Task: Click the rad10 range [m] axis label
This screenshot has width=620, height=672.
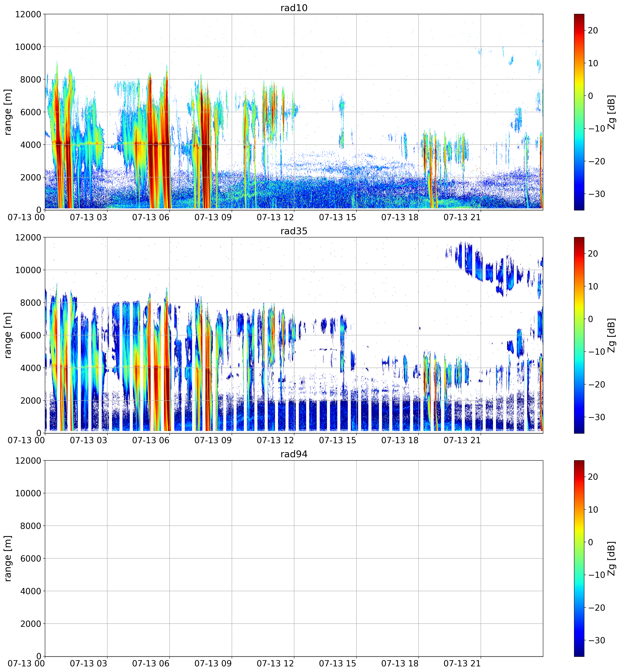Action: (8, 112)
